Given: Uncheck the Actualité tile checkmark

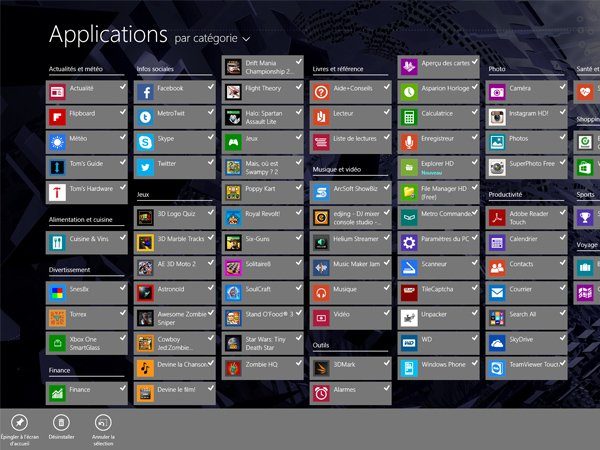Looking at the screenshot, I should click(123, 87).
